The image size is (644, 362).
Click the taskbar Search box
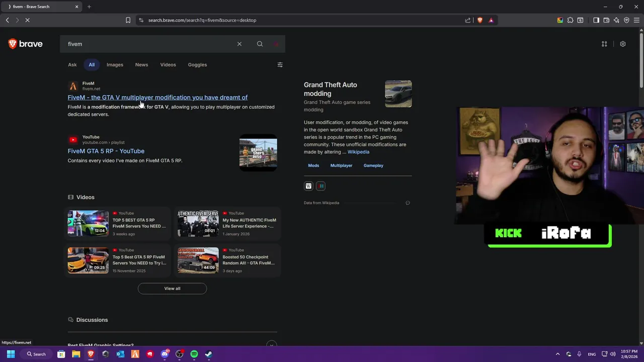tap(36, 354)
